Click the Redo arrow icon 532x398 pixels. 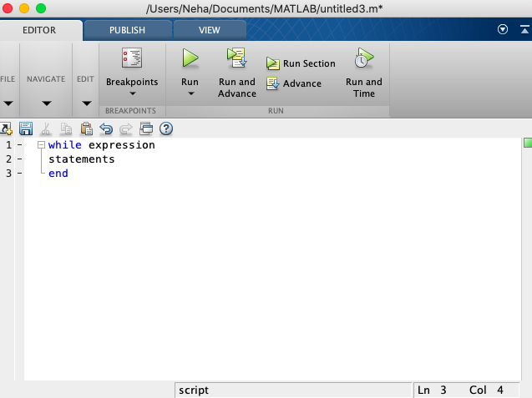click(126, 128)
